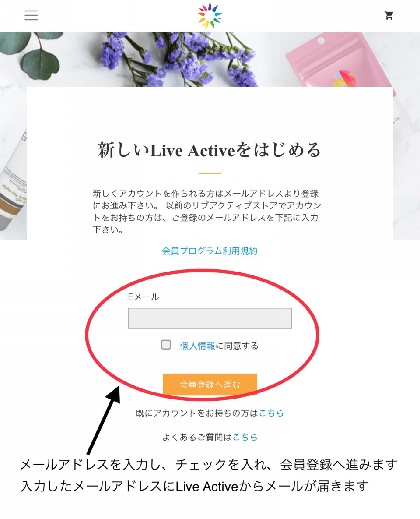Click the 新しいLive Activeをはじめる heading
This screenshot has height=519, width=420.
point(210,150)
